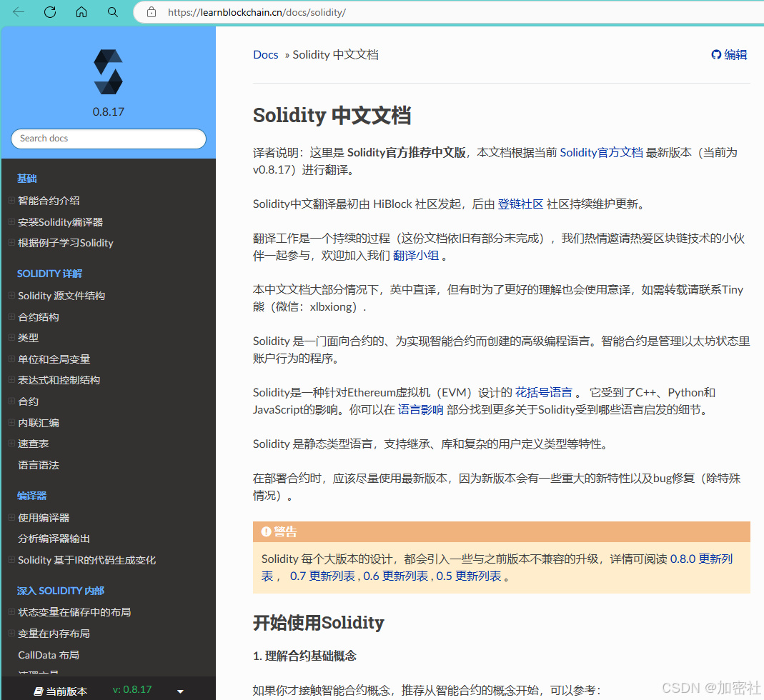Open 翻译小组 link

(416, 255)
